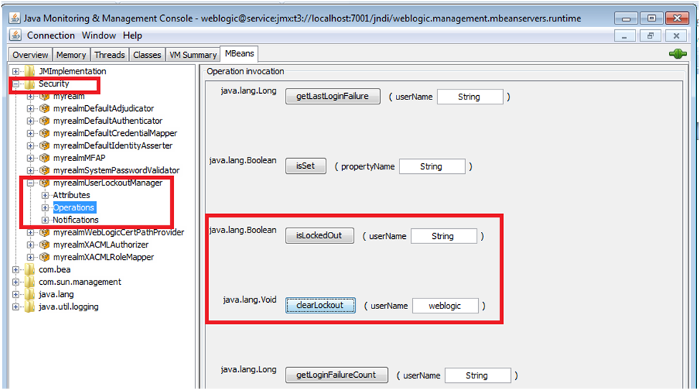Click the getLoginFailureCount userName field
The height and width of the screenshot is (390, 700).
[478, 375]
